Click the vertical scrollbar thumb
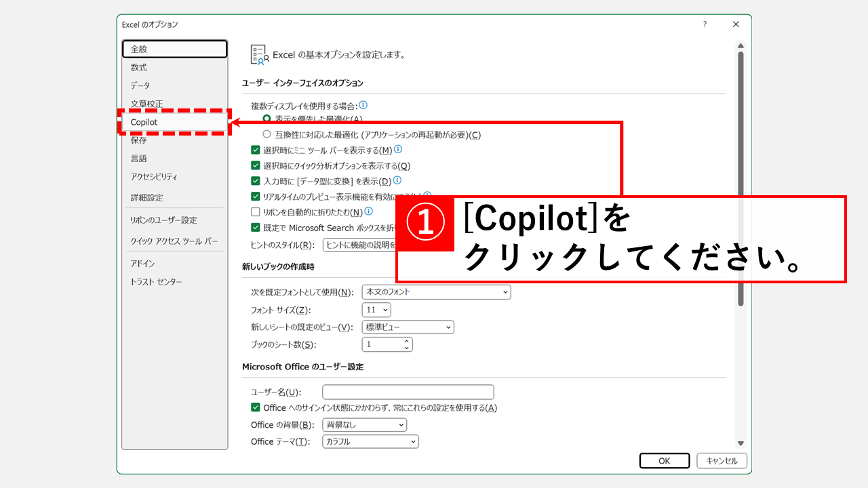 pyautogui.click(x=741, y=178)
